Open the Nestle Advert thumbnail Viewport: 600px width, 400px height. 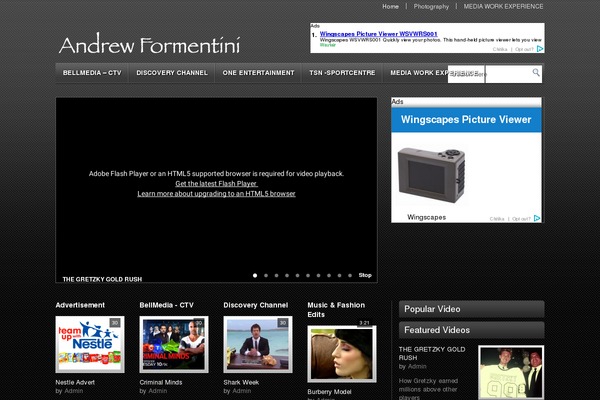pos(90,344)
